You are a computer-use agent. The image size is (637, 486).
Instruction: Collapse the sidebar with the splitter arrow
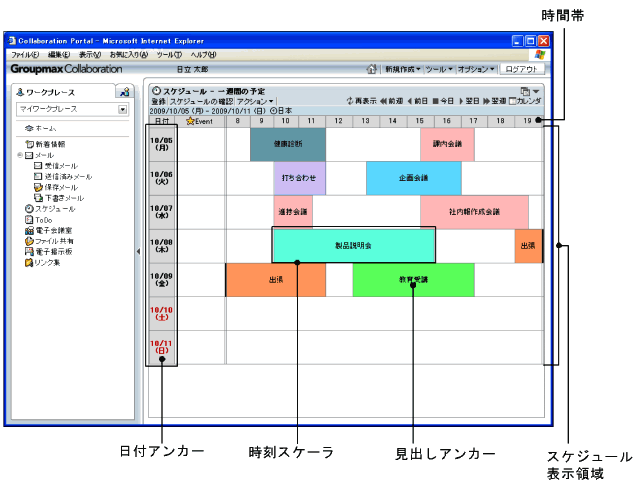[139, 252]
